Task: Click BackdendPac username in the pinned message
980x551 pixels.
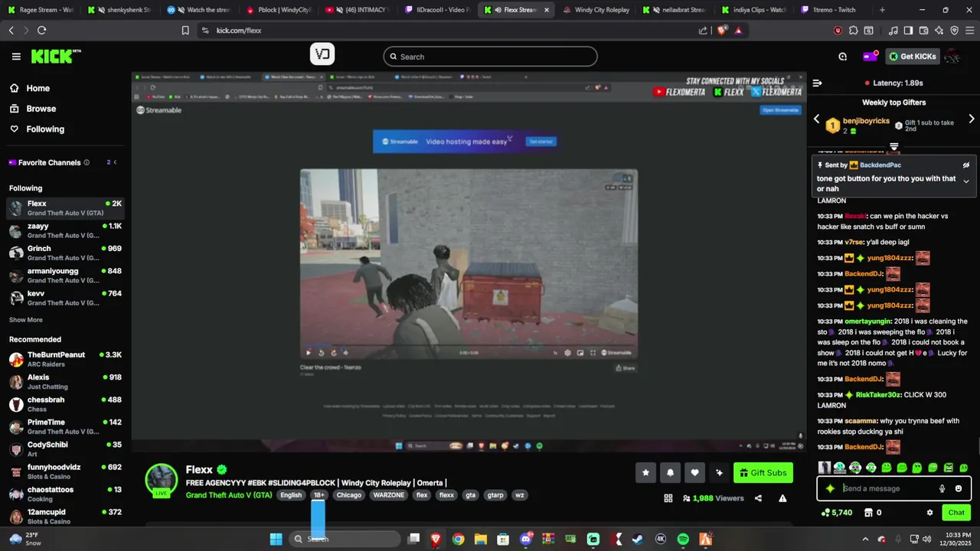Action: pos(880,165)
